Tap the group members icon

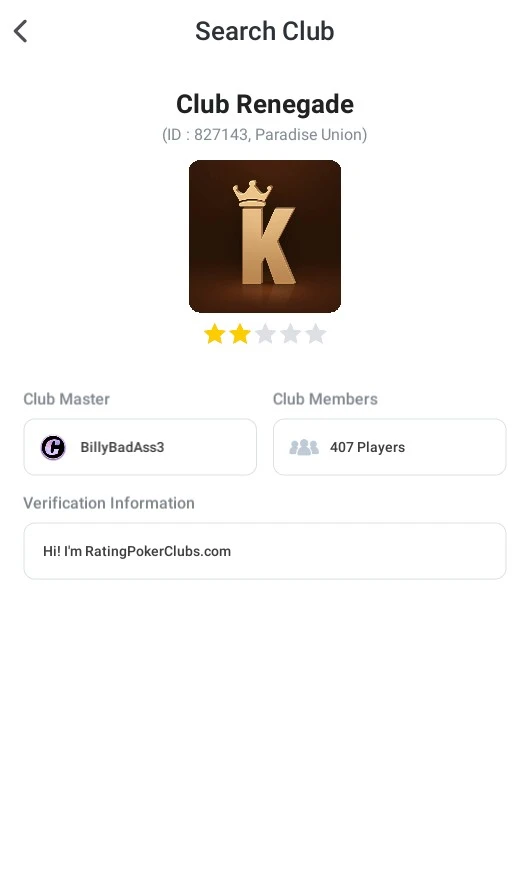click(304, 447)
